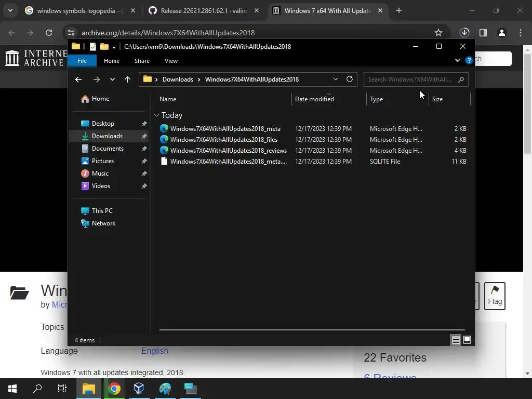The height and width of the screenshot is (399, 532).
Task: Open Explorer Help question mark icon
Action: pos(469,60)
